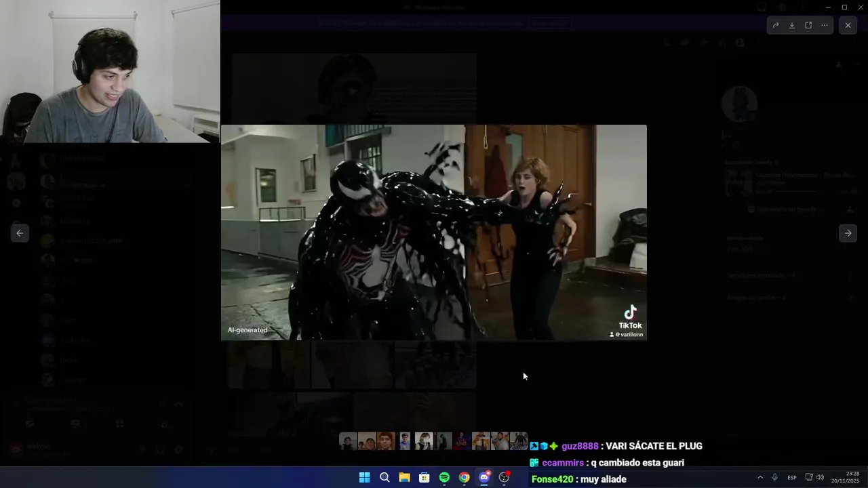The width and height of the screenshot is (868, 488).
Task: Open the volume control tray icon
Action: [820, 478]
